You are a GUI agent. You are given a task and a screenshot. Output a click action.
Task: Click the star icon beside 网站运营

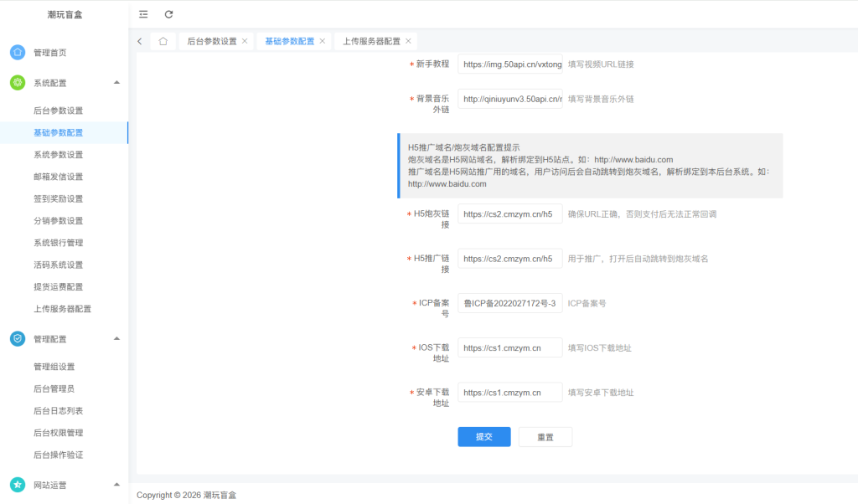[x=18, y=484]
